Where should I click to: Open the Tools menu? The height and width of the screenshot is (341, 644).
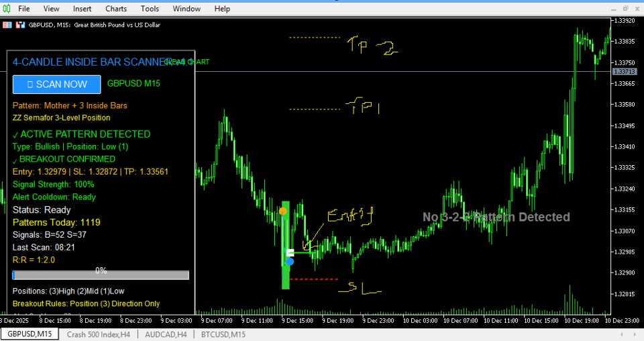point(150,9)
